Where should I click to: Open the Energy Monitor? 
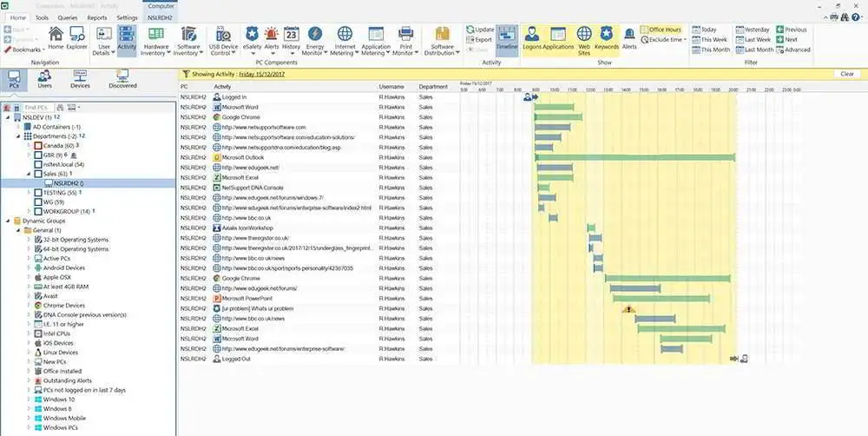coord(314,41)
